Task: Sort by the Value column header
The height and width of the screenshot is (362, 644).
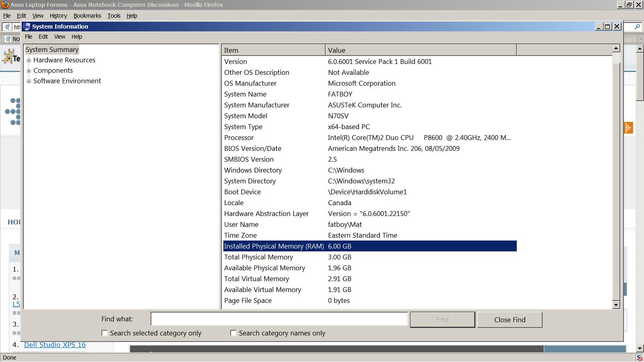Action: pos(421,50)
